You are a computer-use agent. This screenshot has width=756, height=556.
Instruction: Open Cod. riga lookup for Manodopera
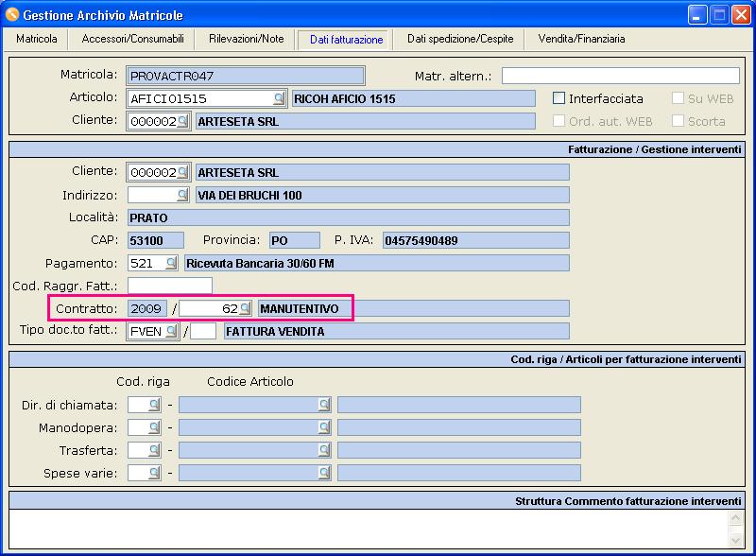(154, 427)
